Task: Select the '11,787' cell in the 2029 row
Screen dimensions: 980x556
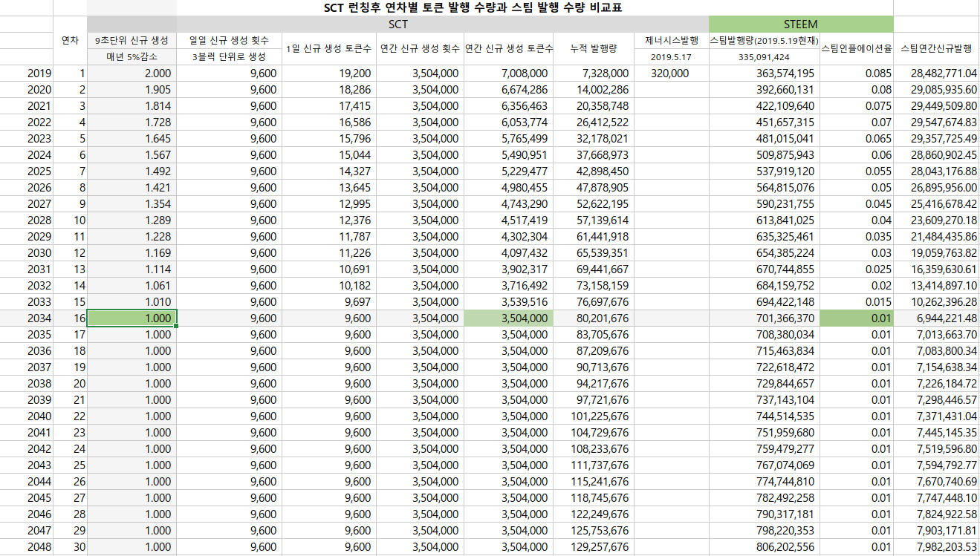Action: (x=328, y=237)
